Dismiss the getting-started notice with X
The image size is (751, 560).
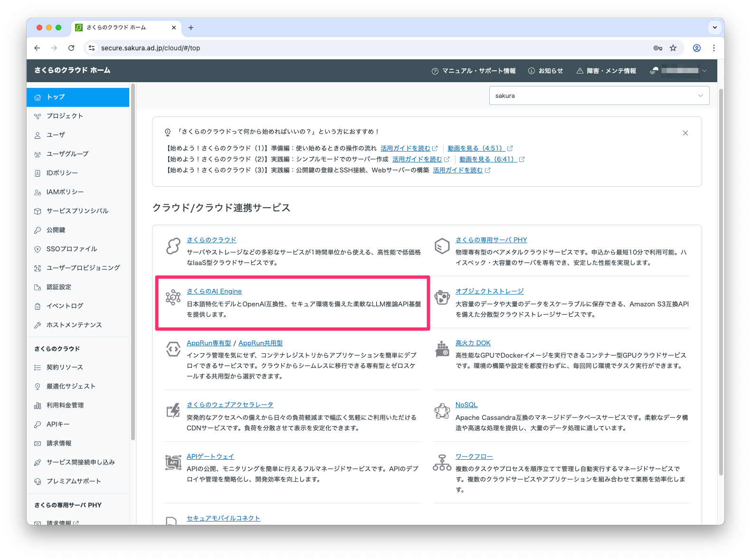[x=685, y=133]
